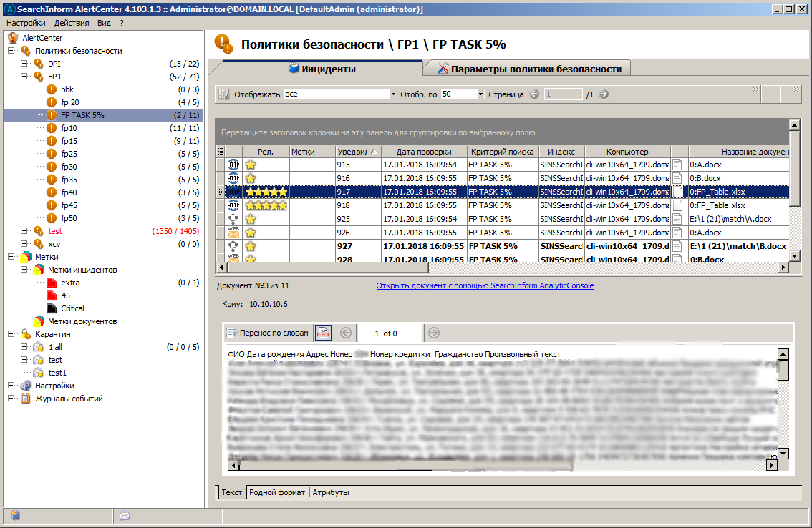The width and height of the screenshot is (812, 528).
Task: Select the Текст tab
Action: click(x=231, y=492)
